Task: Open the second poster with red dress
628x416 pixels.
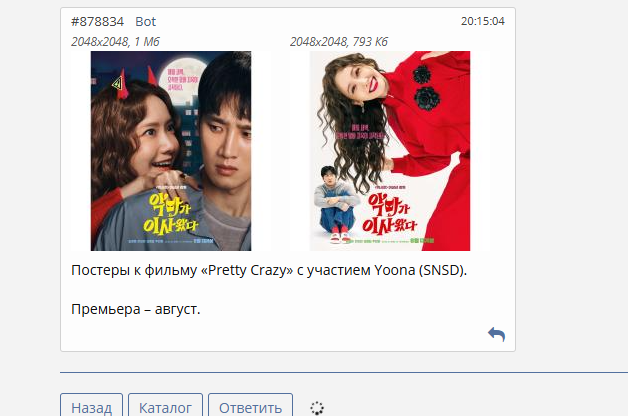Action: point(390,151)
